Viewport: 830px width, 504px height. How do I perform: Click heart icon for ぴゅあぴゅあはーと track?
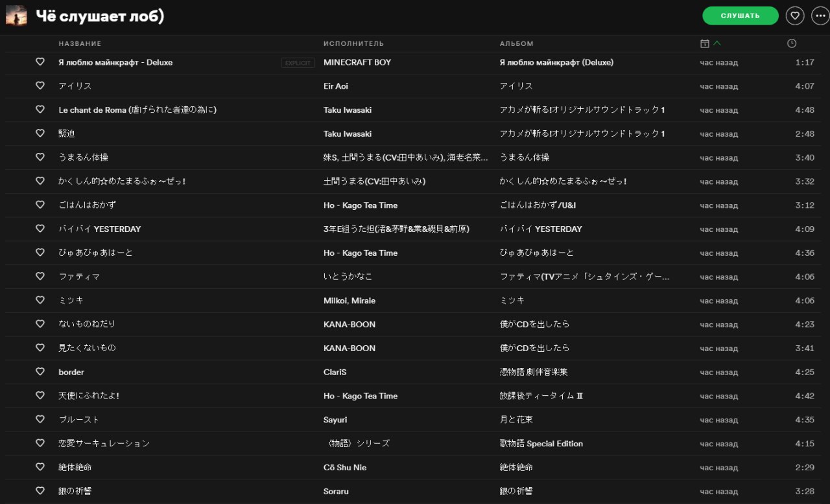point(40,253)
